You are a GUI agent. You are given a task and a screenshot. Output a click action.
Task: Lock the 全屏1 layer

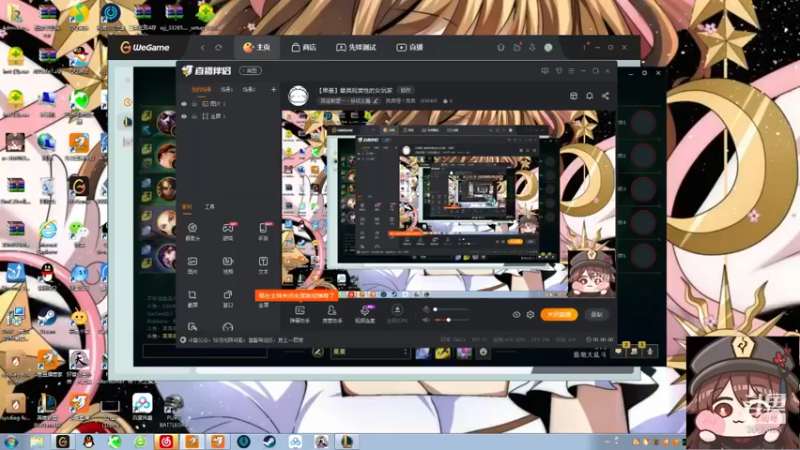pyautogui.click(x=194, y=116)
